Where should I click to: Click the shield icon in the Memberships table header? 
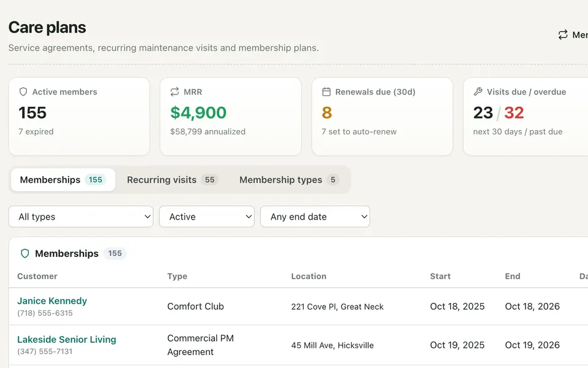point(24,253)
